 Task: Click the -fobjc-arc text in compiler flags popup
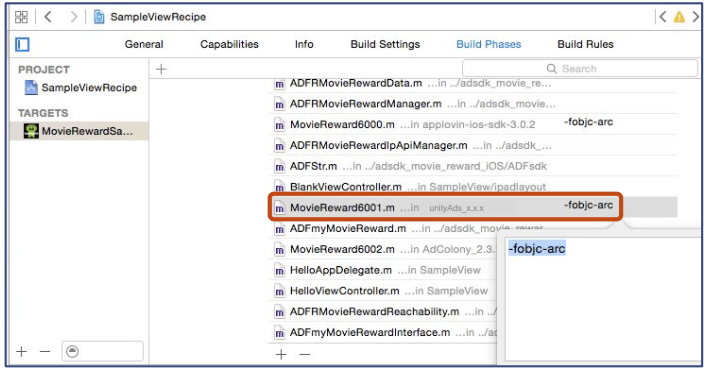pos(537,249)
